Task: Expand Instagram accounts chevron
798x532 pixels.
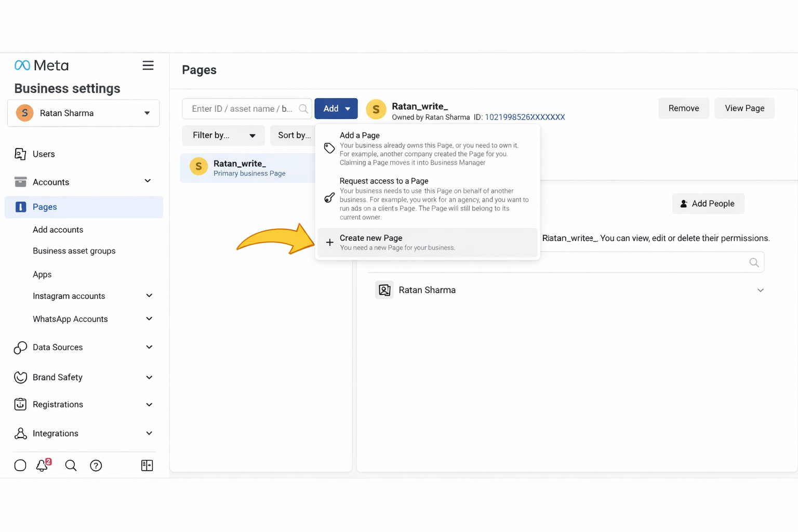Action: point(149,296)
